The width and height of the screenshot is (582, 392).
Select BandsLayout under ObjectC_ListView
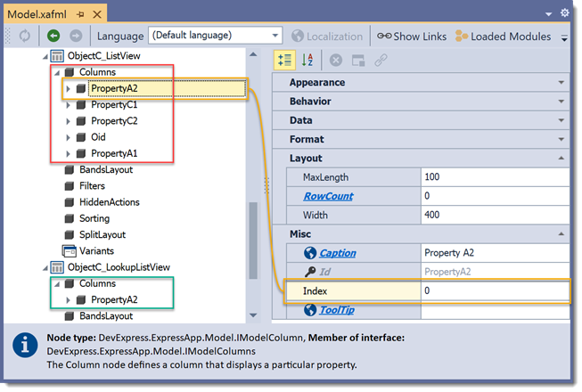coord(106,170)
